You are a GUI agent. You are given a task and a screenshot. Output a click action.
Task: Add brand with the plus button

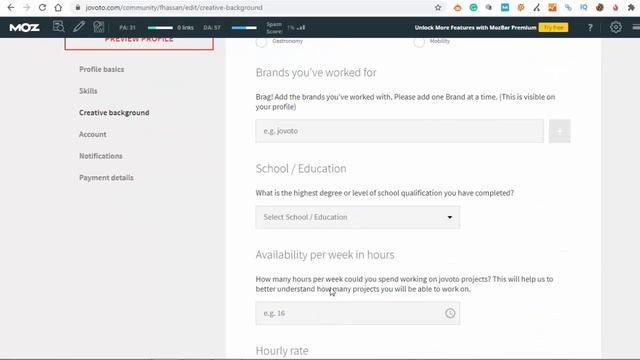(x=560, y=131)
